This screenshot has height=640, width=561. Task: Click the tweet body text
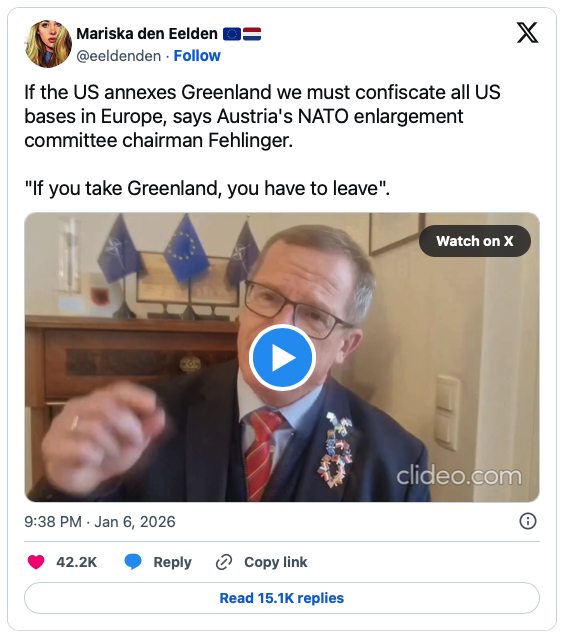262,140
